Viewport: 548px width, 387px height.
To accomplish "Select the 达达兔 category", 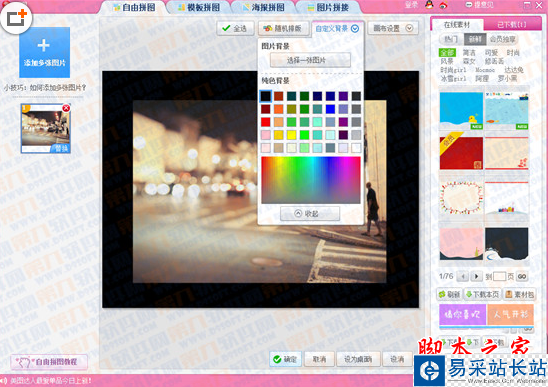I will 514,70.
